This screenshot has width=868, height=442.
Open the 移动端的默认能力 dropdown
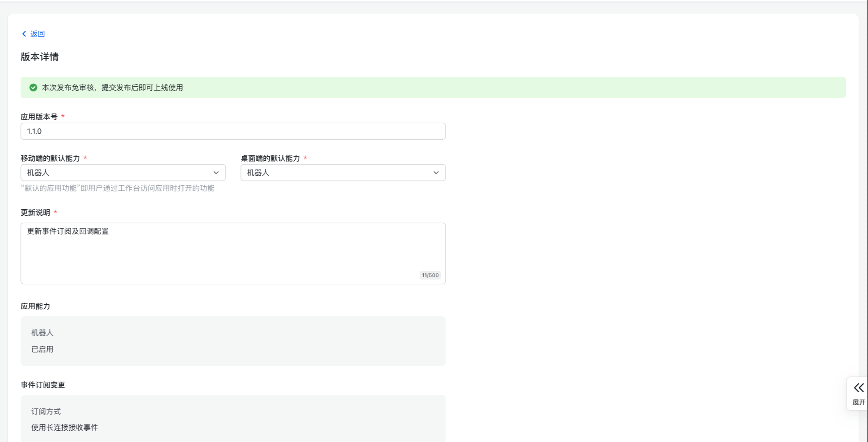coord(117,173)
